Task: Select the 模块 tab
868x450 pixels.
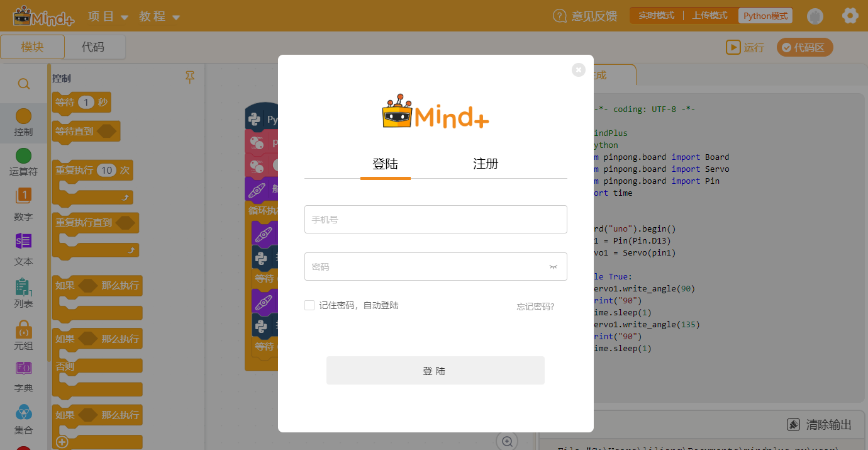Action: 32,47
